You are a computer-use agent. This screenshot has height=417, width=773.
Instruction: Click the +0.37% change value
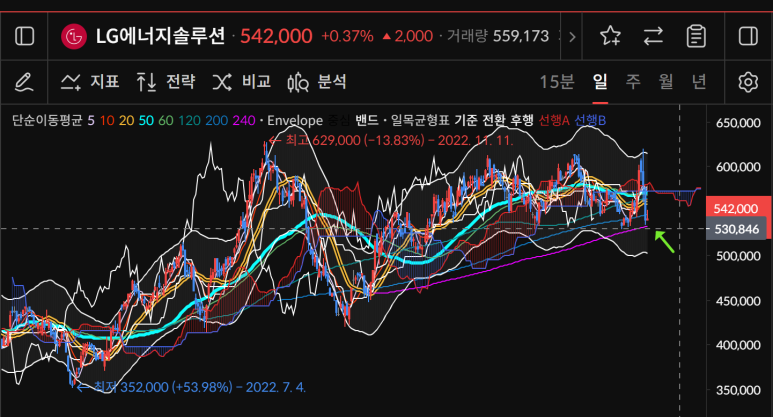347,36
